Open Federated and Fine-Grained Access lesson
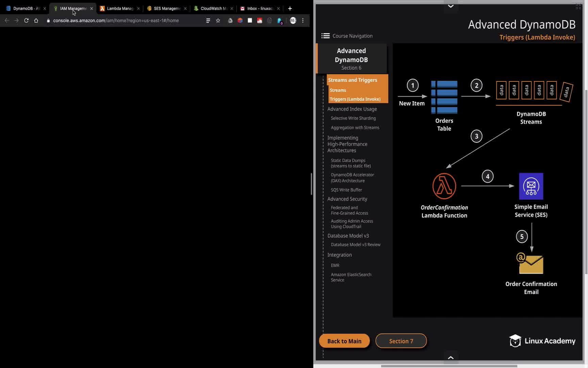 point(349,210)
